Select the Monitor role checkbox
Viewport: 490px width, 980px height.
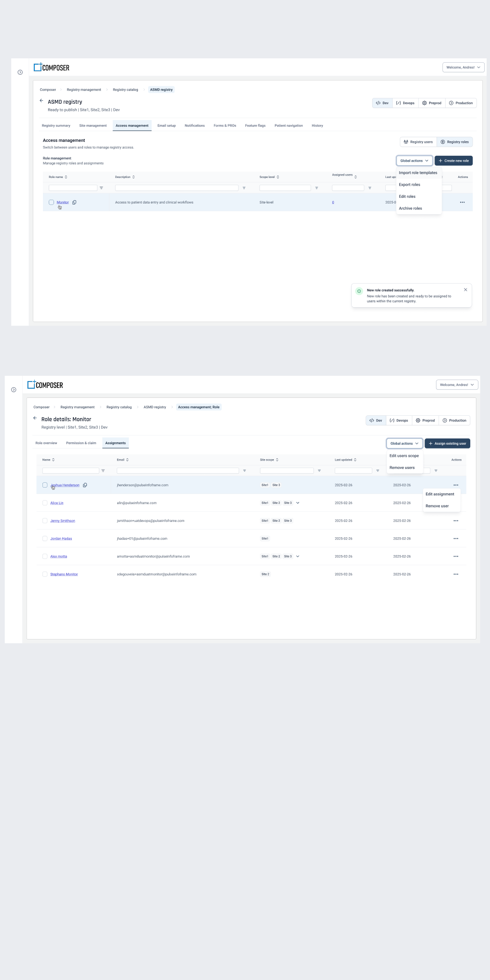pyautogui.click(x=51, y=203)
